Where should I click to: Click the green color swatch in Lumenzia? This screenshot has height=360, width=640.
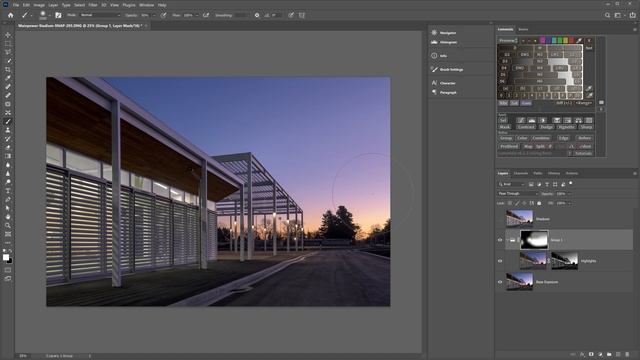pos(560,40)
